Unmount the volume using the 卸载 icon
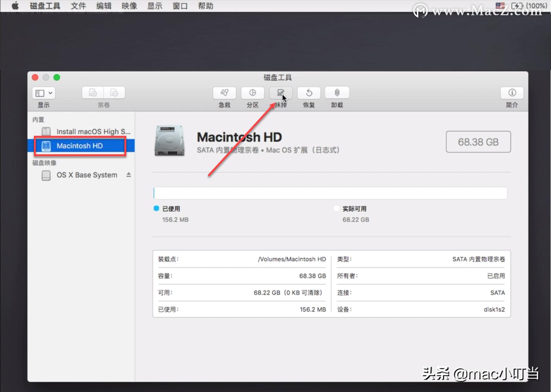This screenshot has width=551, height=392. click(337, 93)
